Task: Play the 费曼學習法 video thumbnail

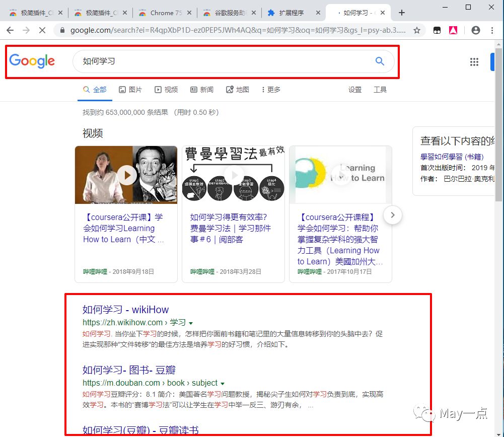Action: pos(233,175)
